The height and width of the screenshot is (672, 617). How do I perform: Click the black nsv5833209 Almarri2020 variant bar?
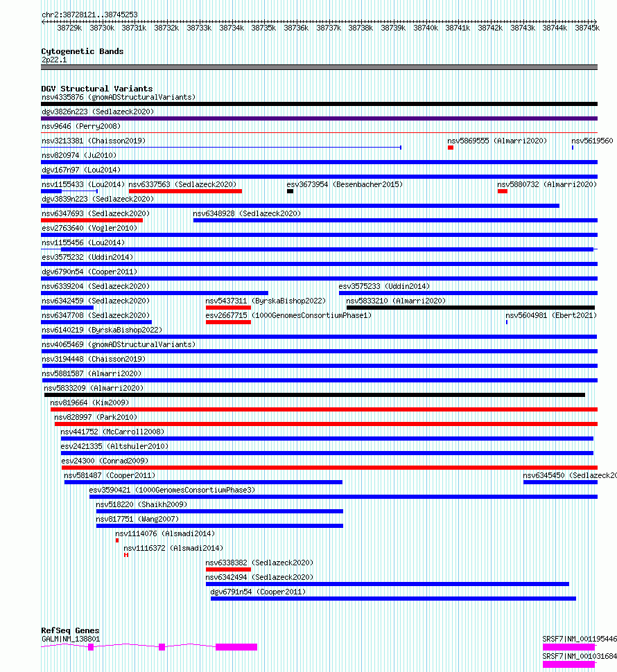coord(315,396)
